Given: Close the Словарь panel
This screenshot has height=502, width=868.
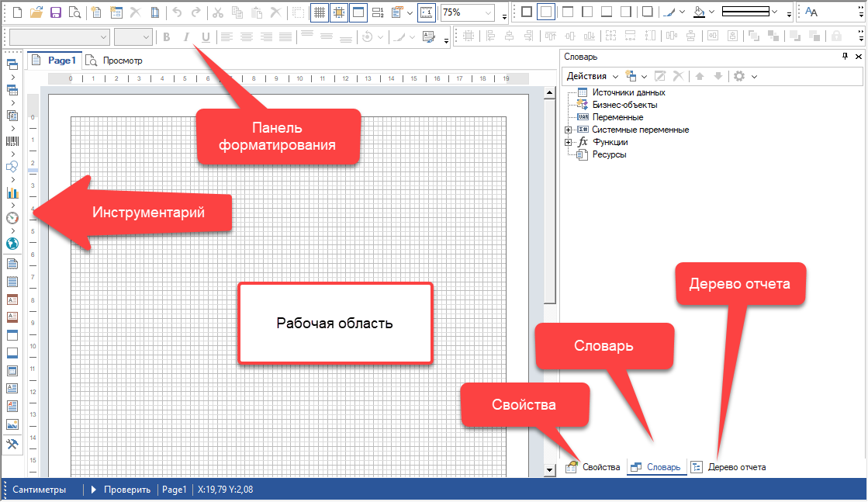Looking at the screenshot, I should pos(859,57).
